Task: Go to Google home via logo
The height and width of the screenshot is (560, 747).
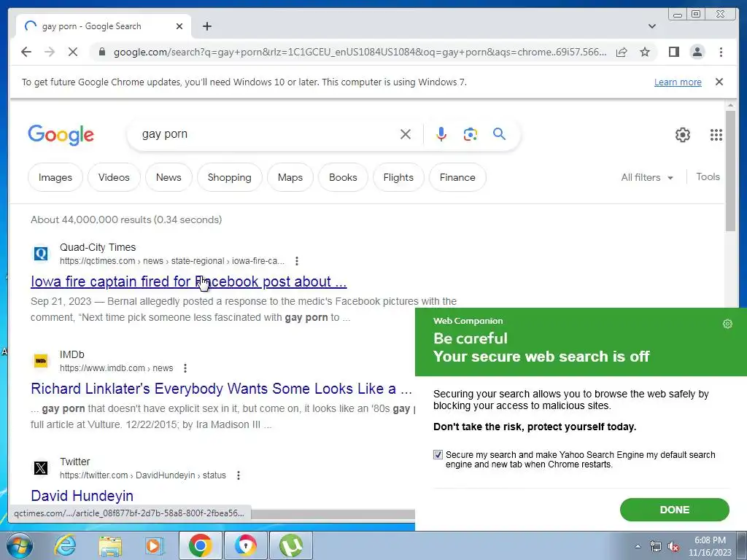Action: click(61, 135)
